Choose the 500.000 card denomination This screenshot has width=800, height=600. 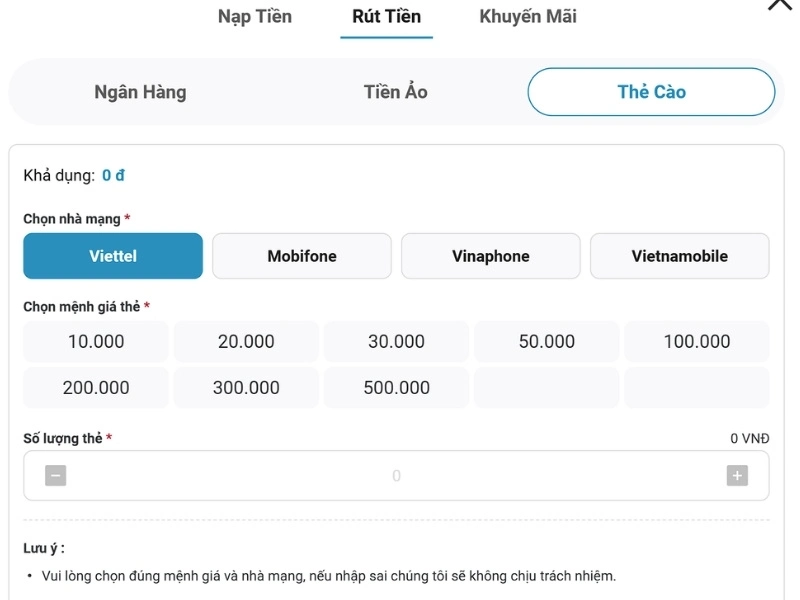click(x=396, y=387)
